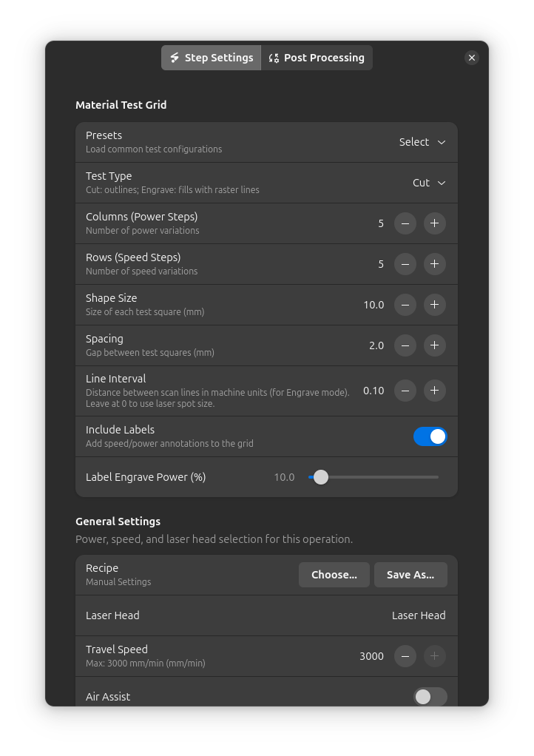Image resolution: width=534 pixels, height=756 pixels.
Task: Increase the Shape Size value
Action: coord(434,305)
